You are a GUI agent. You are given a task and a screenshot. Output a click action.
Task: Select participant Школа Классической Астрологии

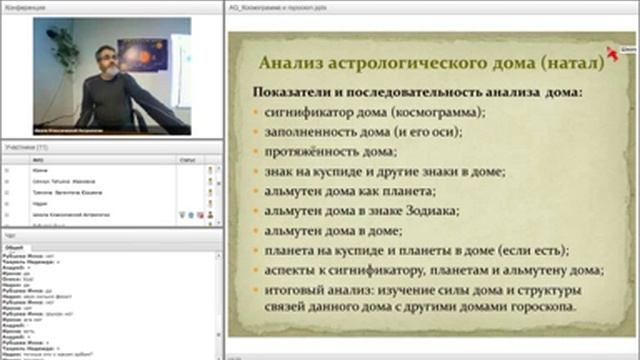109,215
